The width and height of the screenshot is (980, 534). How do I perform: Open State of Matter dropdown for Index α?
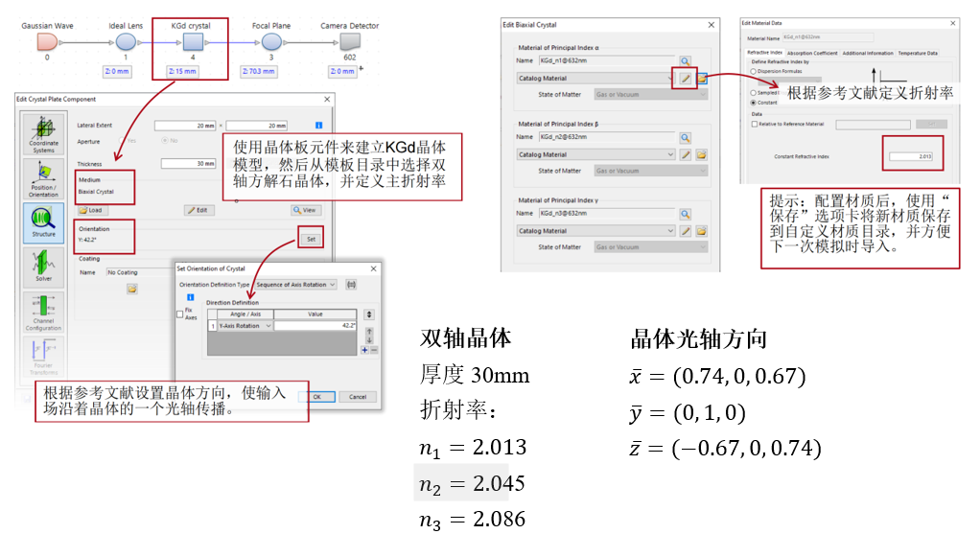[x=651, y=94]
